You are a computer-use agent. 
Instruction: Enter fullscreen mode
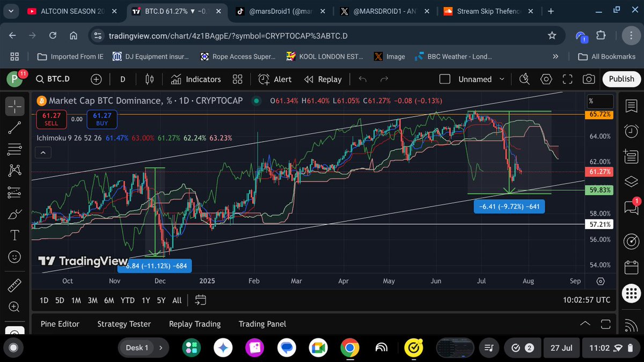pyautogui.click(x=568, y=79)
